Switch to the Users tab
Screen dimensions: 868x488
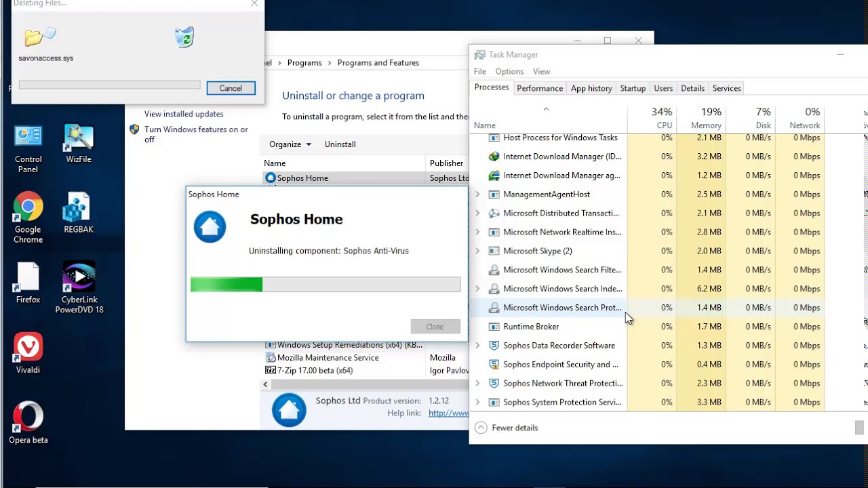663,89
